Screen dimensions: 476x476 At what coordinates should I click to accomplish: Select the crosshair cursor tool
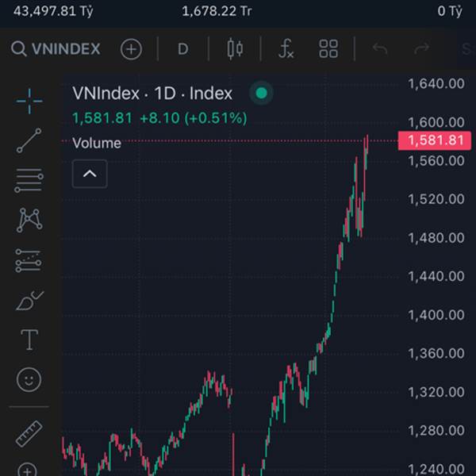29,101
